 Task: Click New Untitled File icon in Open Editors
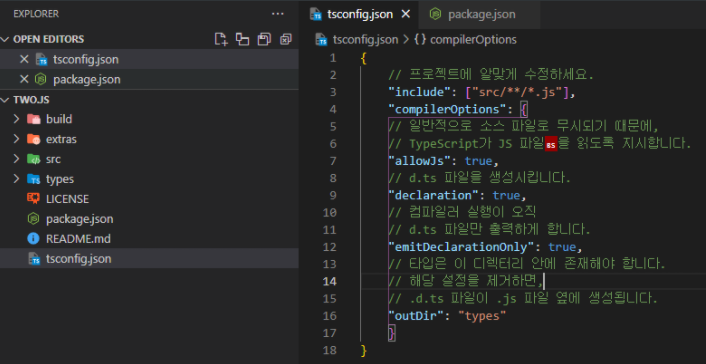(x=221, y=39)
